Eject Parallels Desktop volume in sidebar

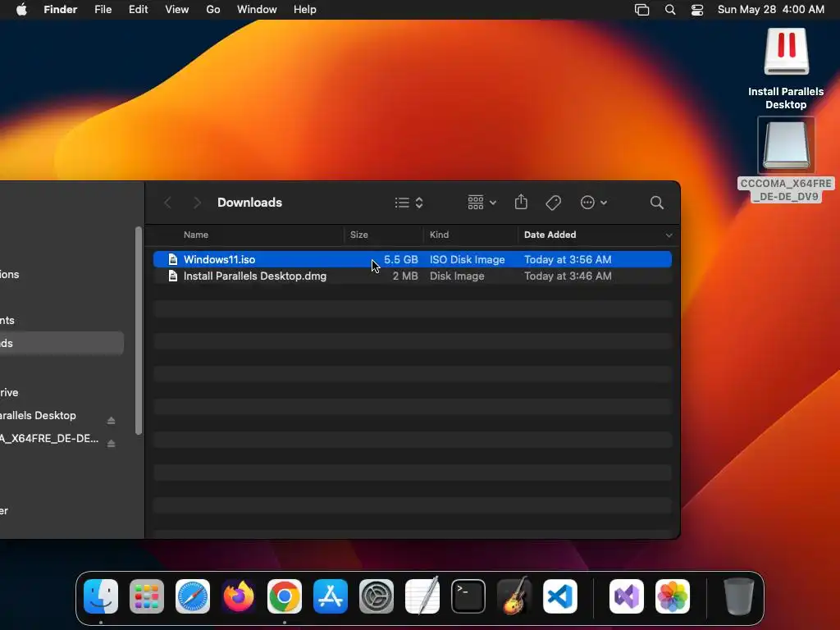pos(111,420)
